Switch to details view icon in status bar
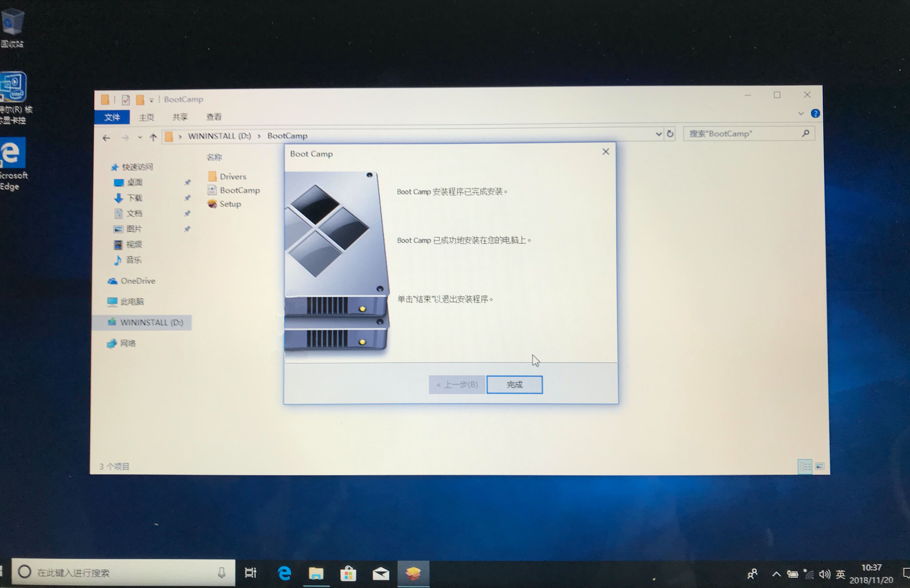Screen dimensions: 910x588 (805, 466)
